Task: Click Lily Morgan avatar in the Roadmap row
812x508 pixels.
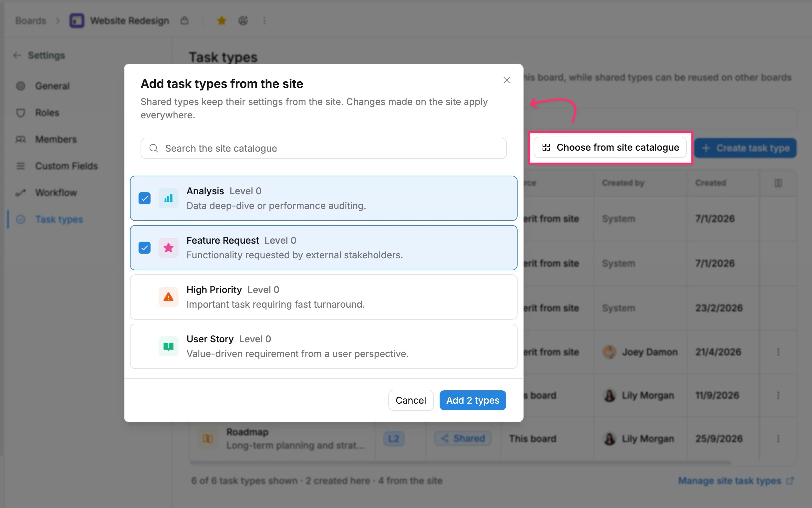Action: click(609, 438)
